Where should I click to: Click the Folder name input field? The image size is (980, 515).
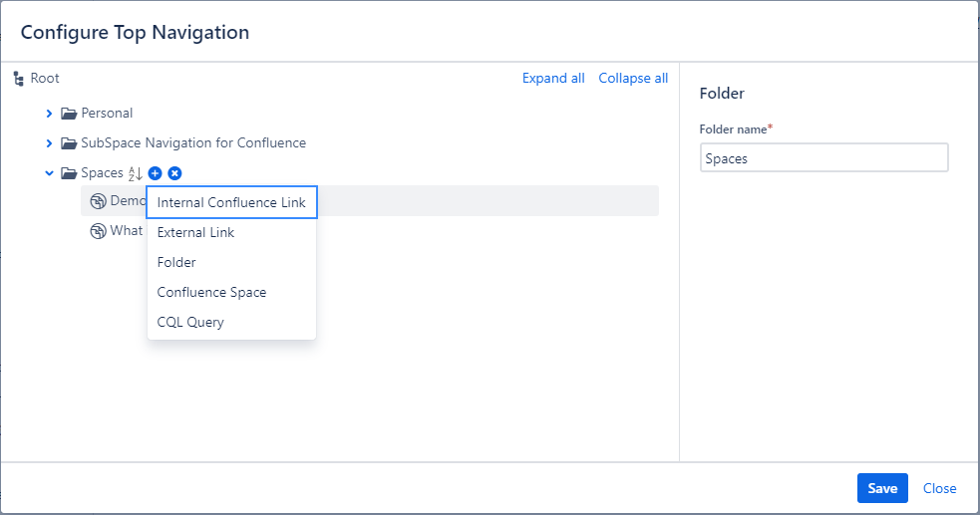(x=823, y=158)
